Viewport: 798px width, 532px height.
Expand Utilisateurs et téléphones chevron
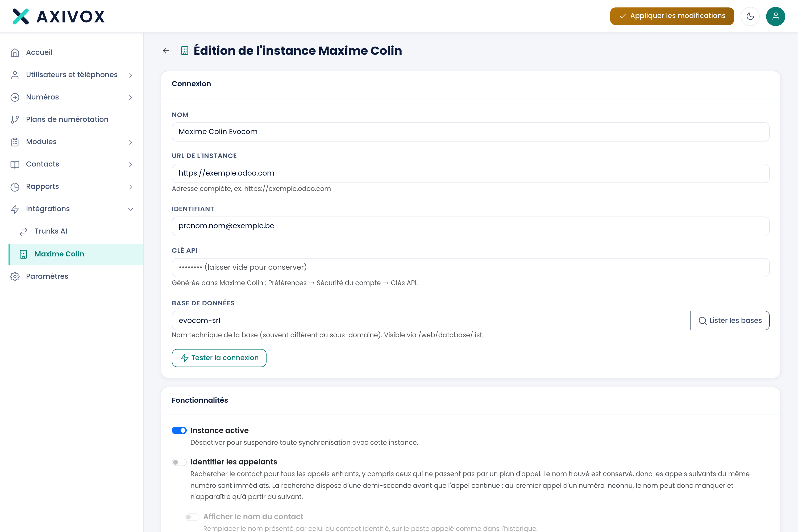(131, 75)
